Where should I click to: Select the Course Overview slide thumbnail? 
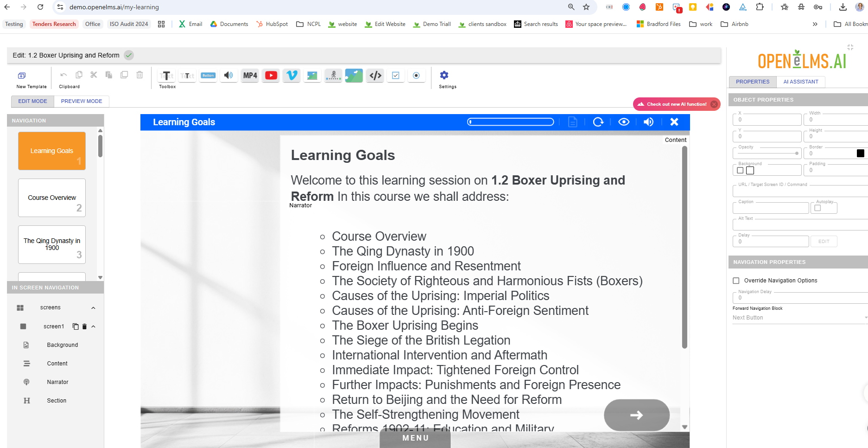coord(52,198)
